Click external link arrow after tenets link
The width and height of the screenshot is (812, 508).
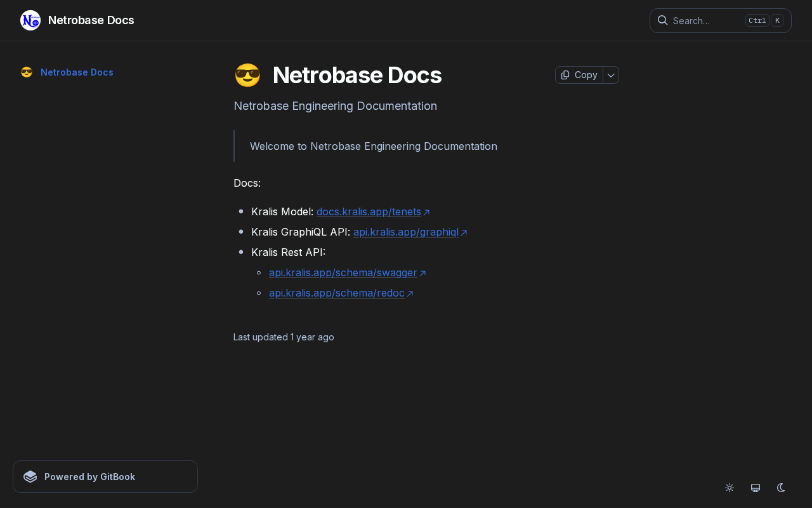(x=426, y=212)
